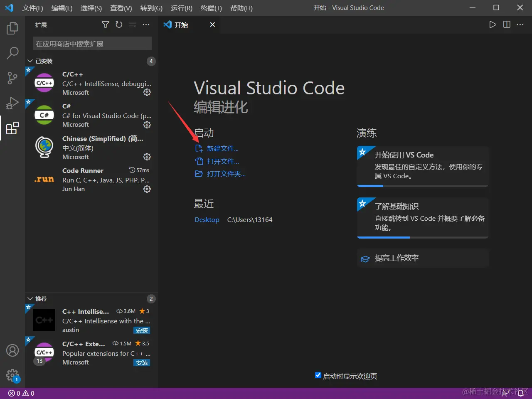Run code with the play icon
The image size is (532, 399).
(493, 25)
